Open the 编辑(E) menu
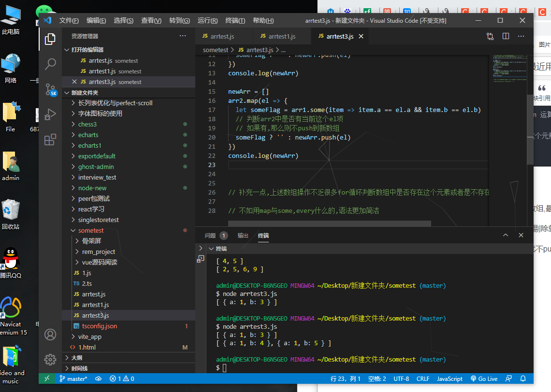Viewport: 551px width, 392px height. 96,21
